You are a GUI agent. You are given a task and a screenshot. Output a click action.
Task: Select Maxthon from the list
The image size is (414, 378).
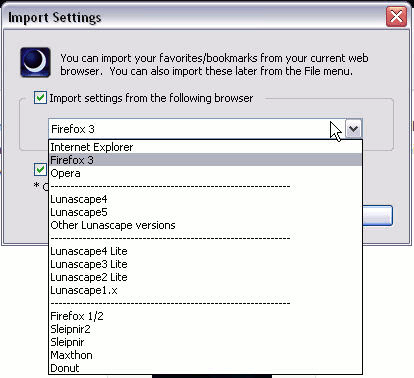[x=205, y=355]
